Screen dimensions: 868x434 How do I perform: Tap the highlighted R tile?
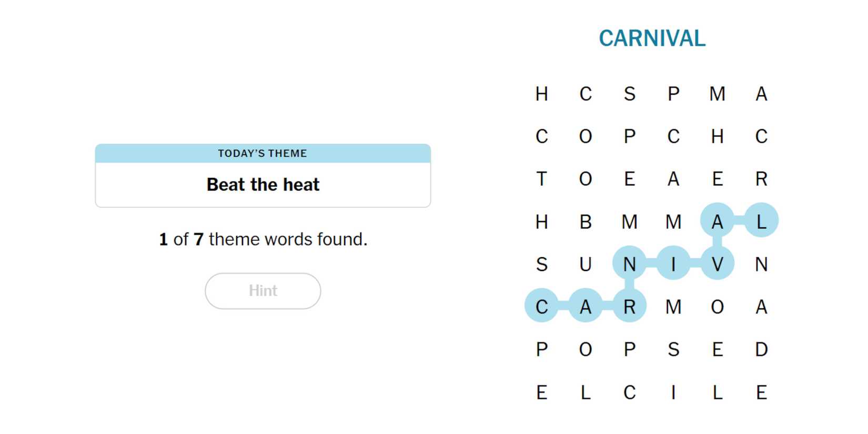click(629, 307)
